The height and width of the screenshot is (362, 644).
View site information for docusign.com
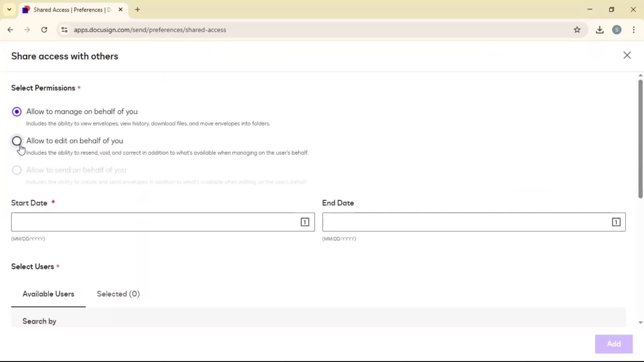64,30
